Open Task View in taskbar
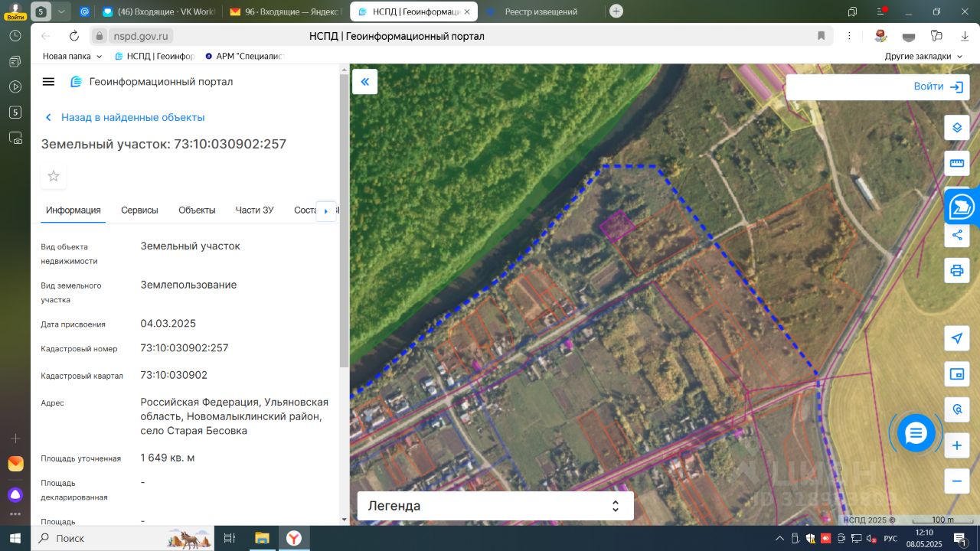 [229, 539]
